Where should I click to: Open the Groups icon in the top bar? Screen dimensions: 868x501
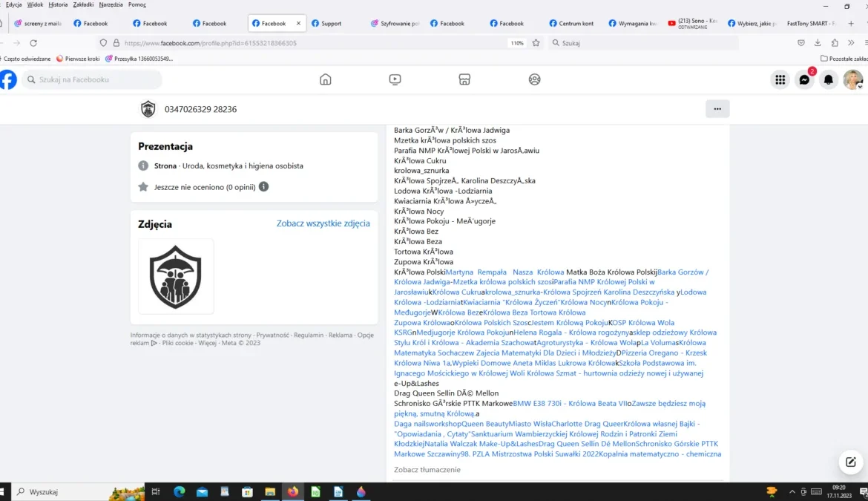point(534,79)
